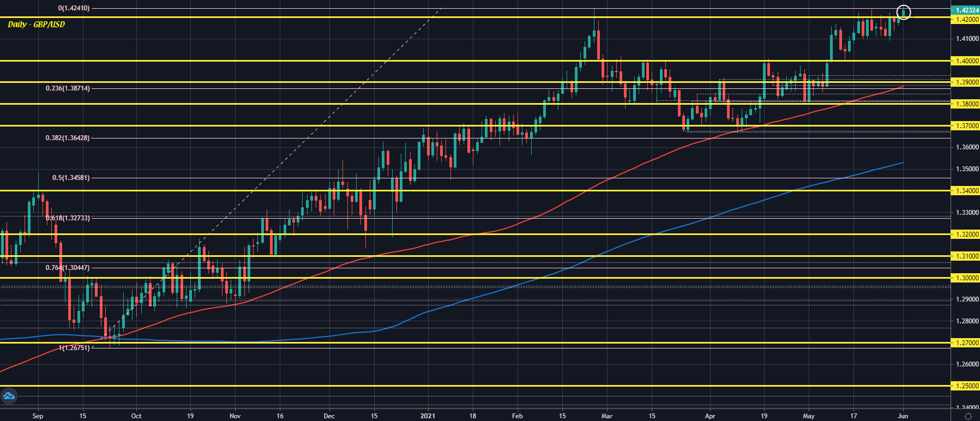Click price axis label 1.27000
980x421 pixels.
965,342
